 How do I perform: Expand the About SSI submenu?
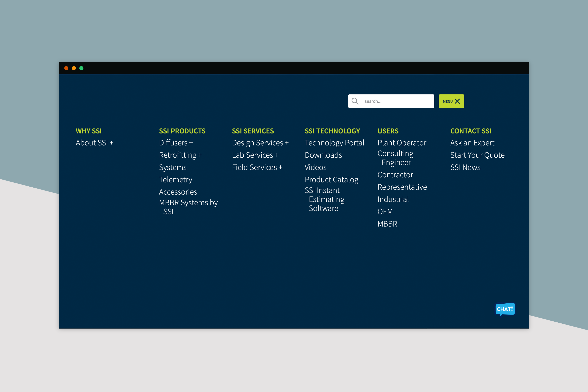[x=112, y=143]
